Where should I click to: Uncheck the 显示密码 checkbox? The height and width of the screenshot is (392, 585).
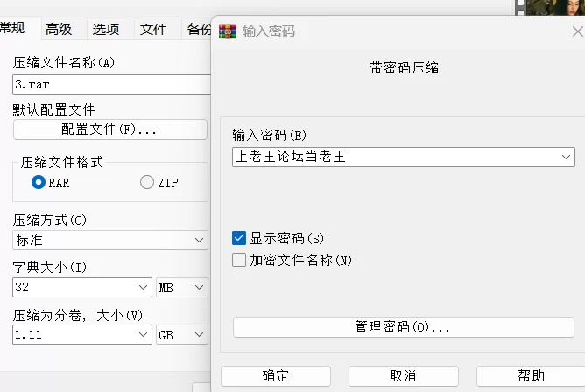[239, 238]
